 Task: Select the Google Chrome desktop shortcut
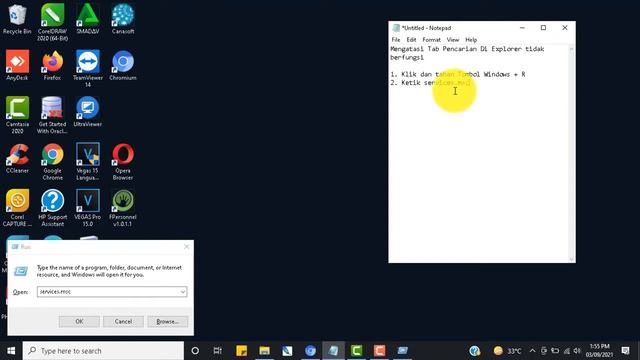coord(53,162)
